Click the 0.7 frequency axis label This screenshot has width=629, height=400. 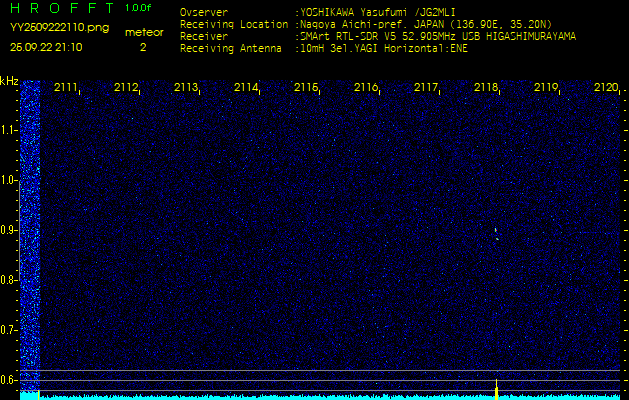coord(9,329)
